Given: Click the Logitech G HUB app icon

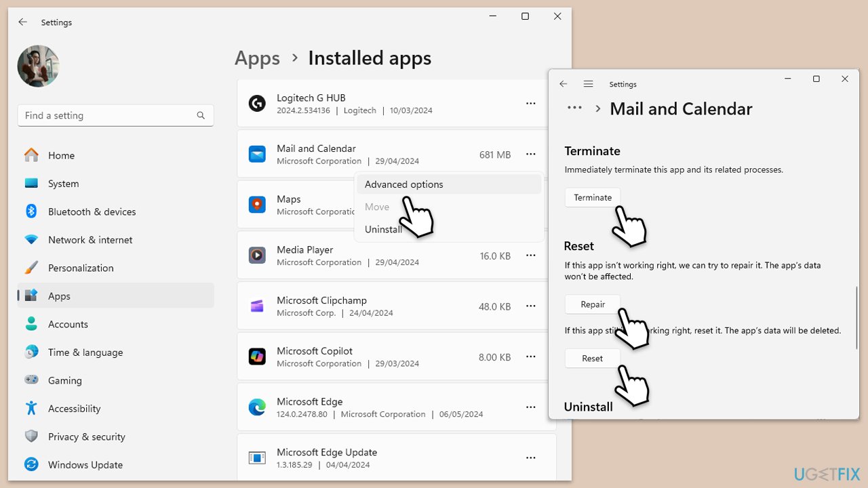Looking at the screenshot, I should click(x=257, y=104).
